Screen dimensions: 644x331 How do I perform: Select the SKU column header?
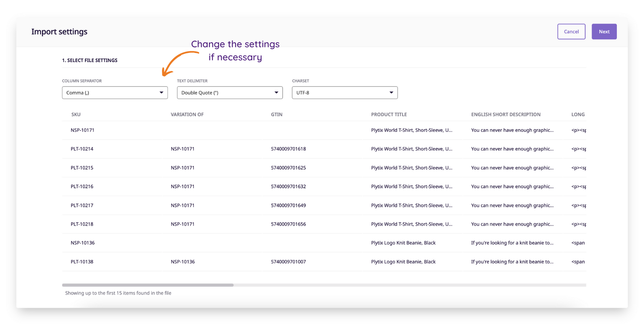tap(76, 114)
